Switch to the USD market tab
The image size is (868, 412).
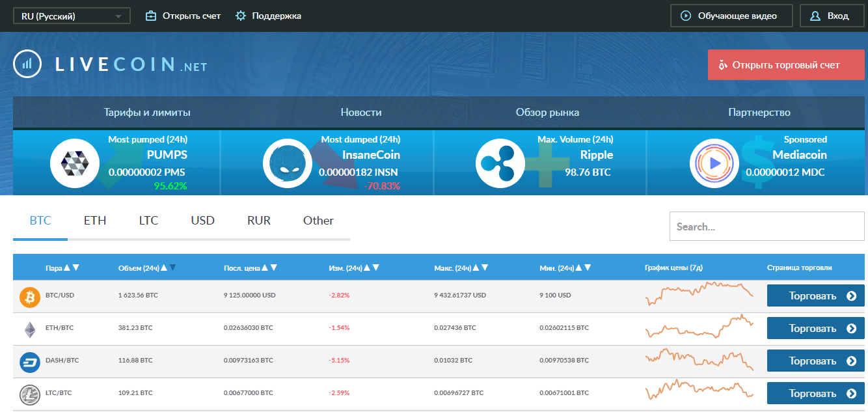[202, 221]
